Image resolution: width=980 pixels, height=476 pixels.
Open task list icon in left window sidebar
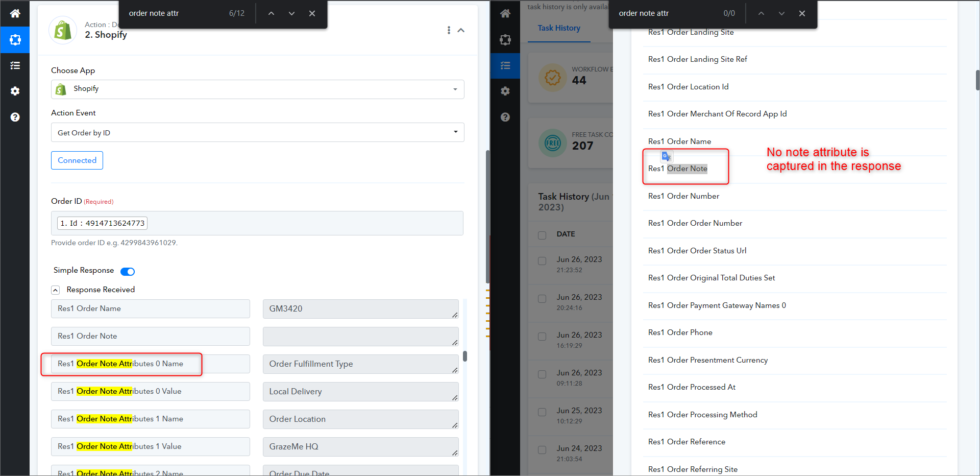[x=15, y=65]
